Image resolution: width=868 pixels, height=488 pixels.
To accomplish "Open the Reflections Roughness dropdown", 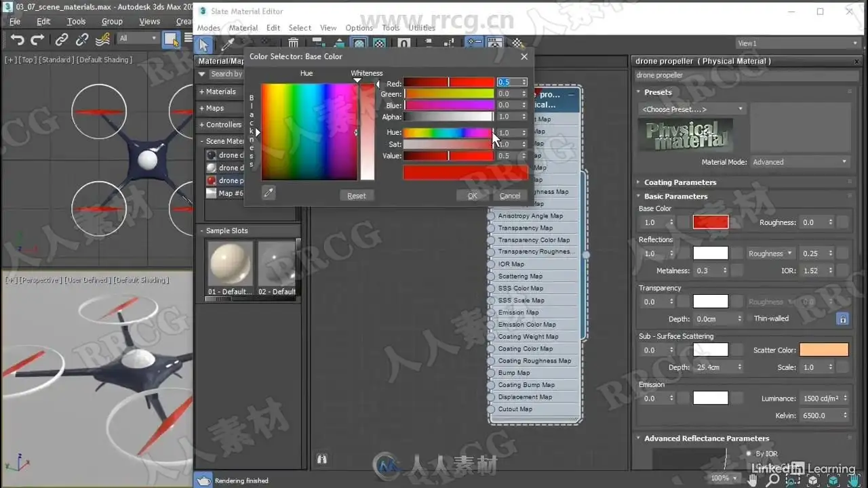I will (x=771, y=253).
